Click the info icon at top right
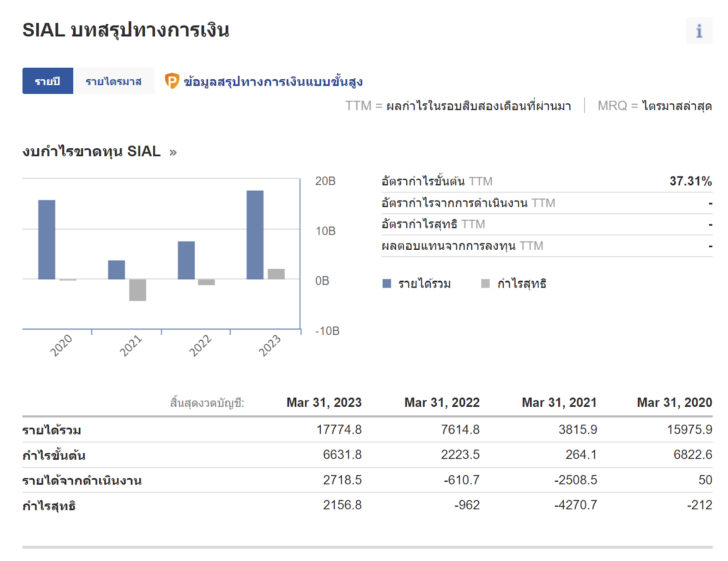The height and width of the screenshot is (561, 728). [699, 31]
